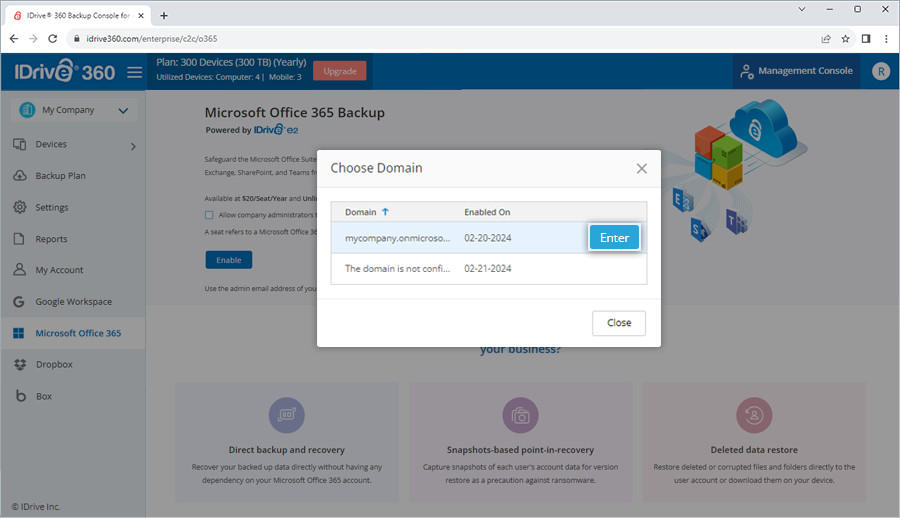Dismiss Choose Domain dialog with X
The width and height of the screenshot is (900, 518).
point(642,169)
